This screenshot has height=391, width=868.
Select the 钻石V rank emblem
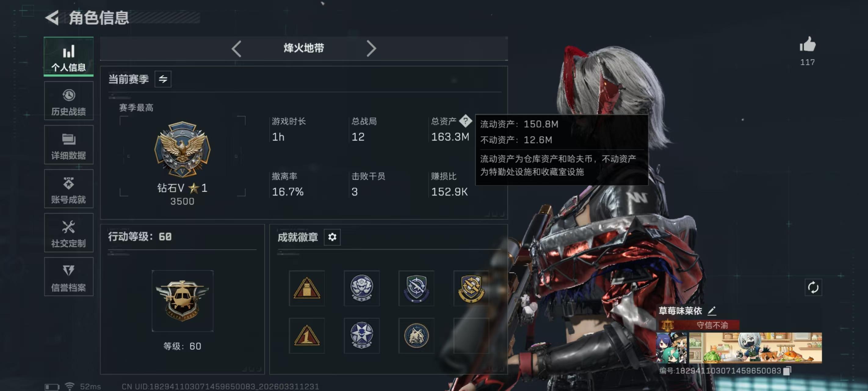pos(182,149)
